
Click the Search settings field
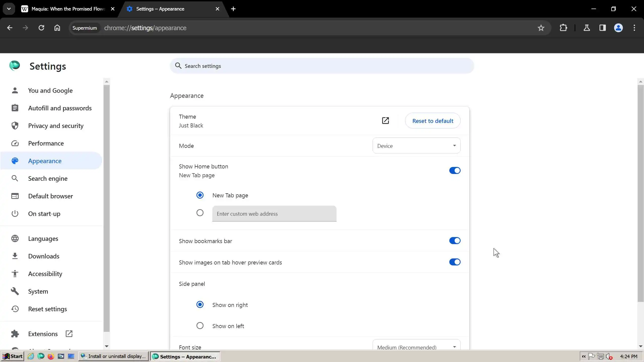(322, 66)
